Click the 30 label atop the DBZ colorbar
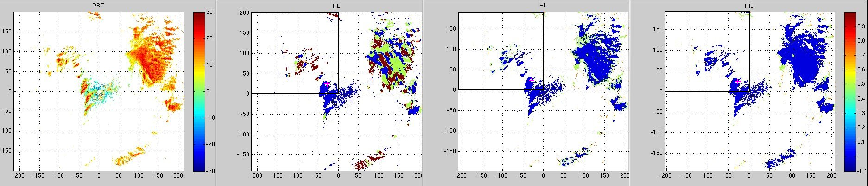Screen dimensions: 868x186 pos(210,13)
